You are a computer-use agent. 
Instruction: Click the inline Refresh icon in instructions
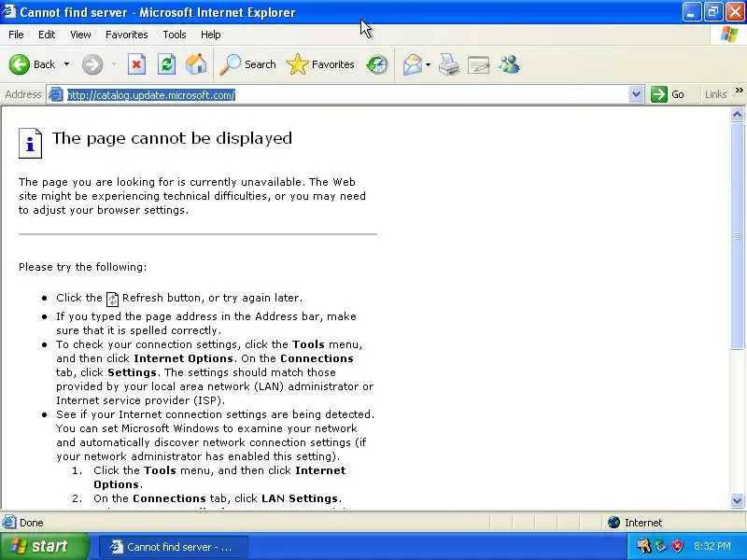112,299
